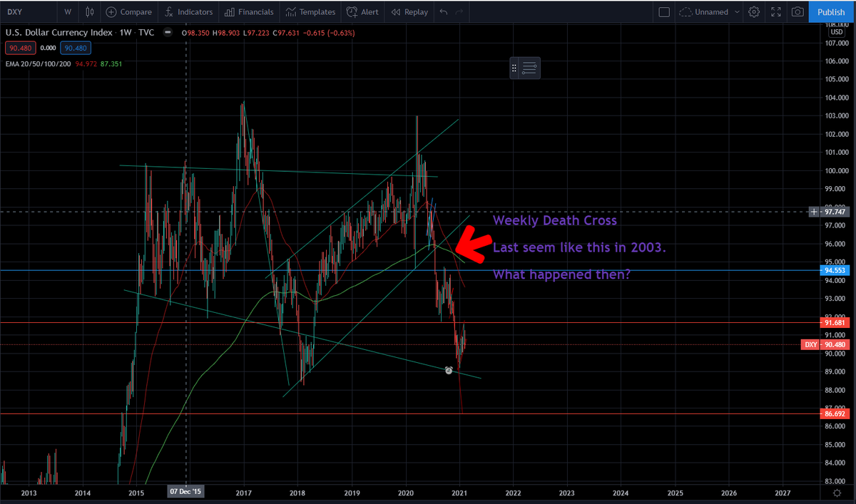Open fullscreen mode icon
Image resolution: width=856 pixels, height=504 pixels.
pos(775,11)
